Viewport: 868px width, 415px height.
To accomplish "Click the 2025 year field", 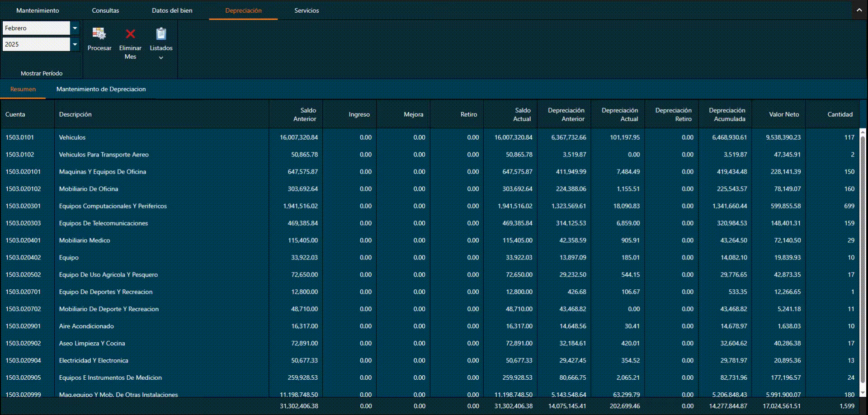I will coord(36,44).
